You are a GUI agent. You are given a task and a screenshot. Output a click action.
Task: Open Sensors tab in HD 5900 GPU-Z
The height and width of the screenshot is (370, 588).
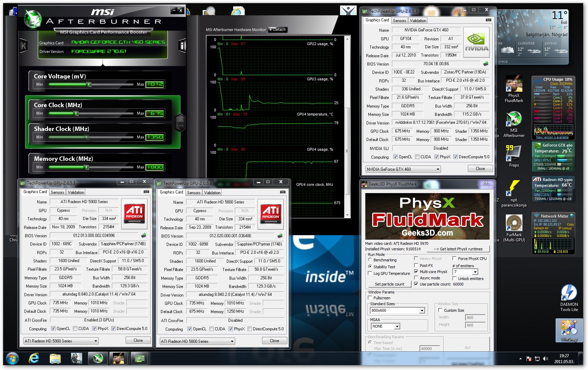57,192
